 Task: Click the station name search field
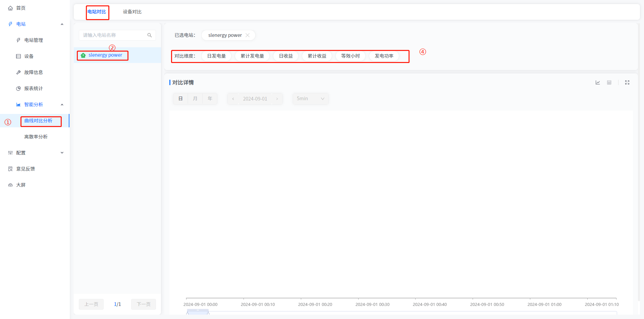click(x=113, y=35)
